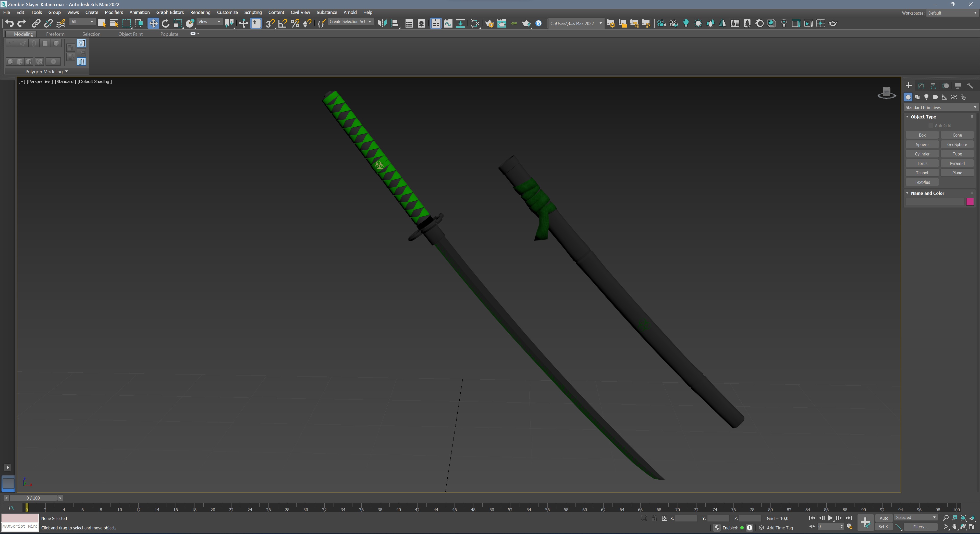Open Select by Name list icon
Viewport: 980px width, 534px height.
tap(114, 23)
